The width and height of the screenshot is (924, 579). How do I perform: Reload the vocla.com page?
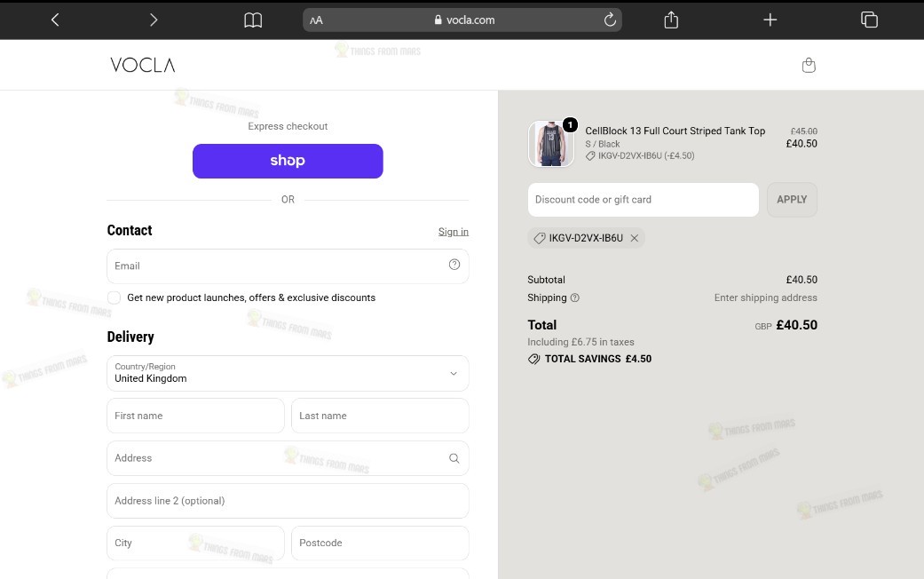[x=610, y=20]
